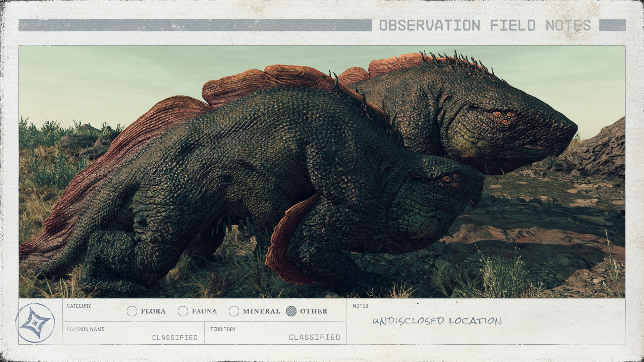Click the OTHER label text
The width and height of the screenshot is (644, 362).
(314, 311)
